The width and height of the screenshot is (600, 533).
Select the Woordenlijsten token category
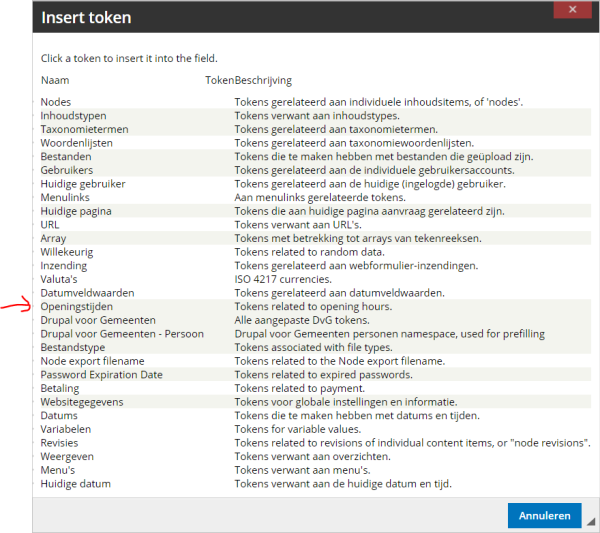(x=76, y=143)
